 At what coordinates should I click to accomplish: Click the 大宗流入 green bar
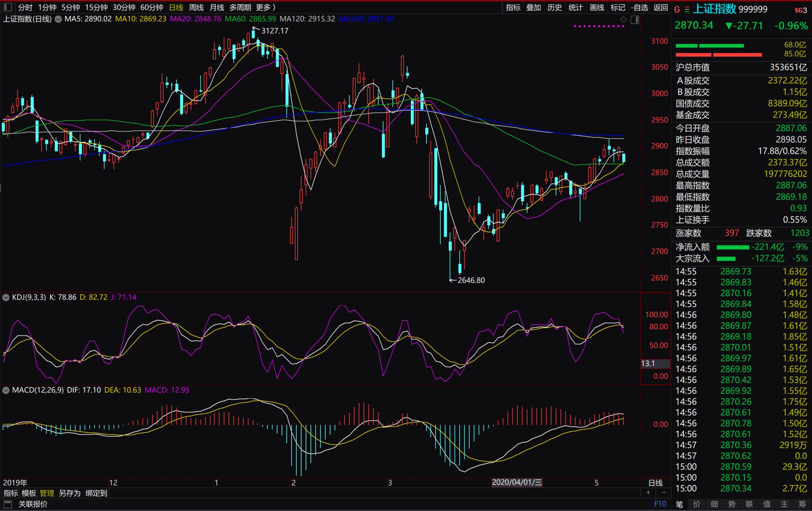tap(726, 259)
